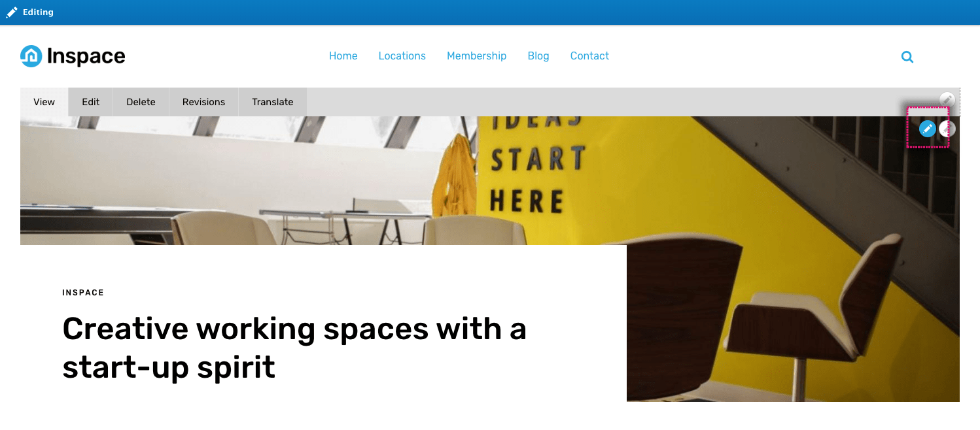
Task: Navigate to Locations in the main menu
Action: (x=402, y=56)
